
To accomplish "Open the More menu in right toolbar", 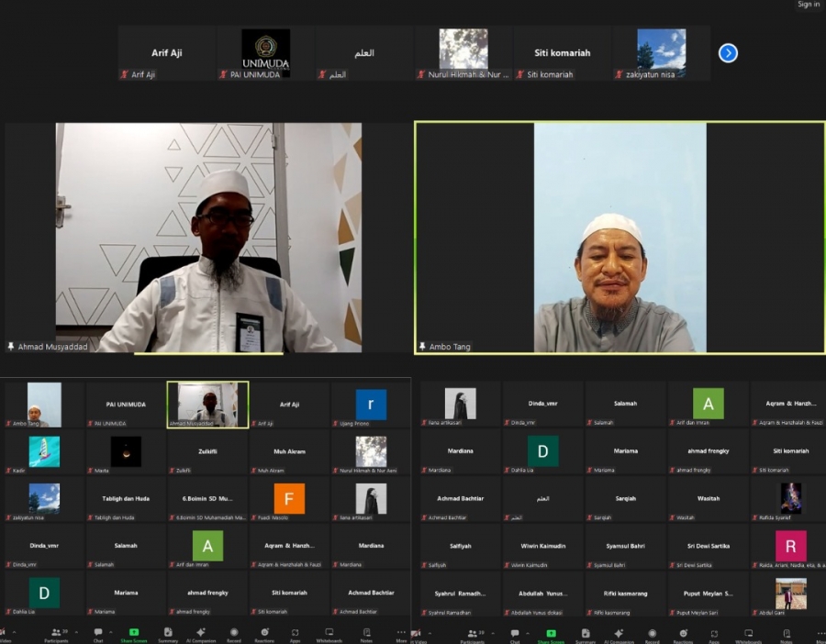I will [820, 634].
